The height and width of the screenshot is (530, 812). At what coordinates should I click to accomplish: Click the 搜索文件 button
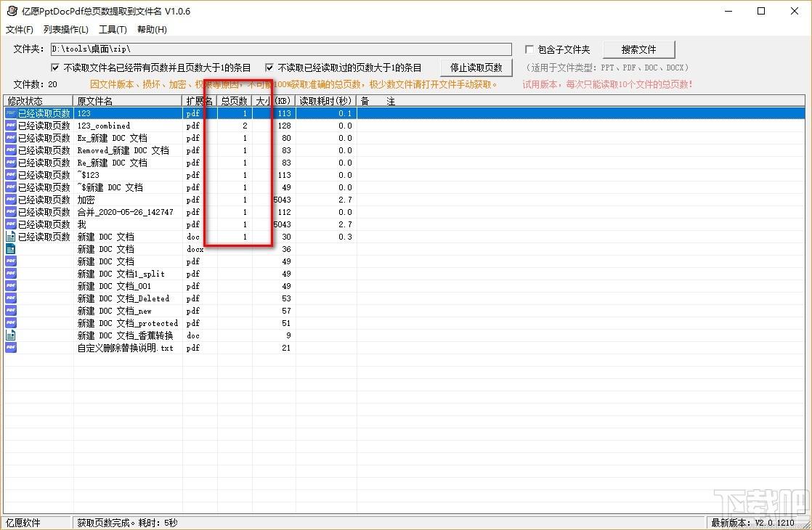[x=639, y=49]
